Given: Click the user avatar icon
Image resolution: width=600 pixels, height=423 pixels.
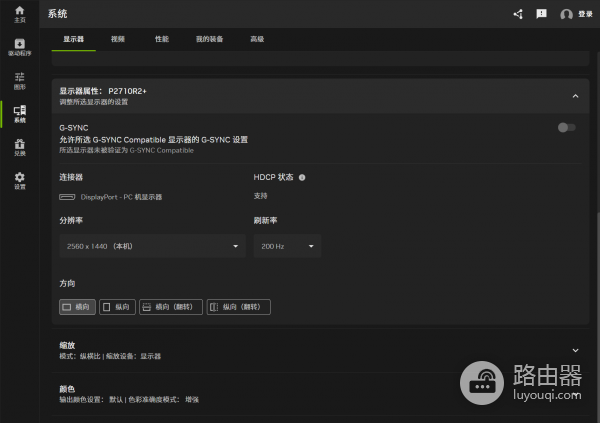Looking at the screenshot, I should [x=566, y=15].
